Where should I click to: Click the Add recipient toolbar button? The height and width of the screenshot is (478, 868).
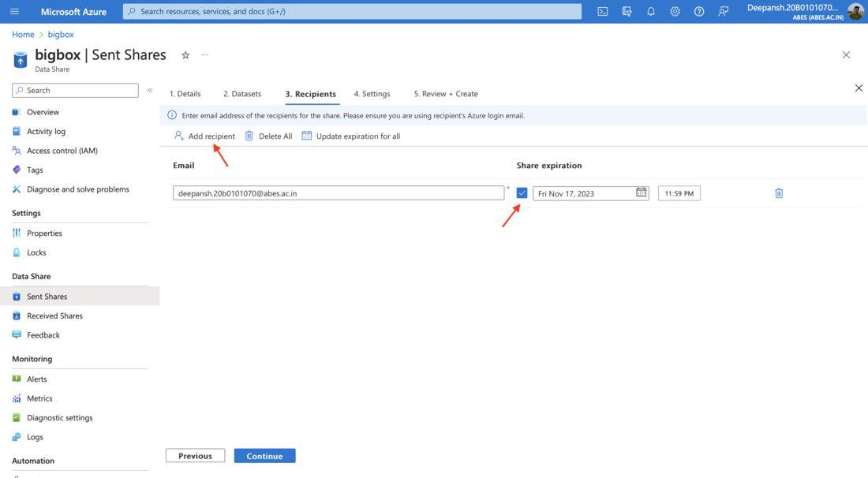[x=204, y=136]
